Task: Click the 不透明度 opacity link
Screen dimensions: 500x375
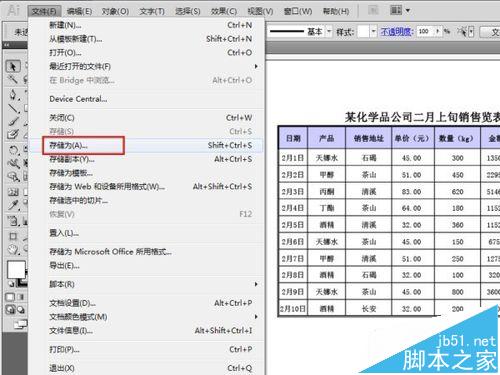Action: coord(397,32)
